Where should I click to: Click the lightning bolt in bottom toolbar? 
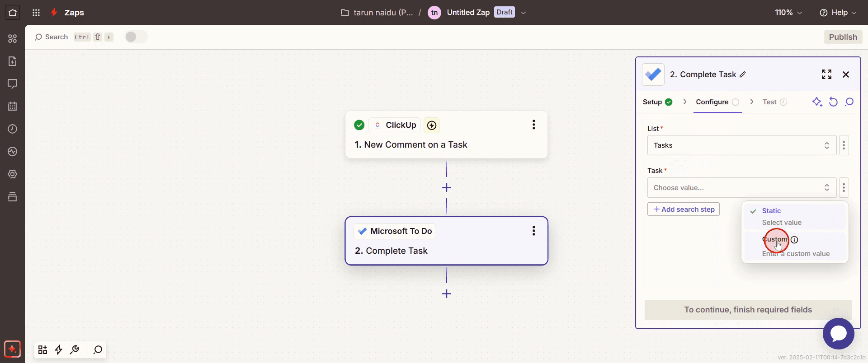point(59,350)
